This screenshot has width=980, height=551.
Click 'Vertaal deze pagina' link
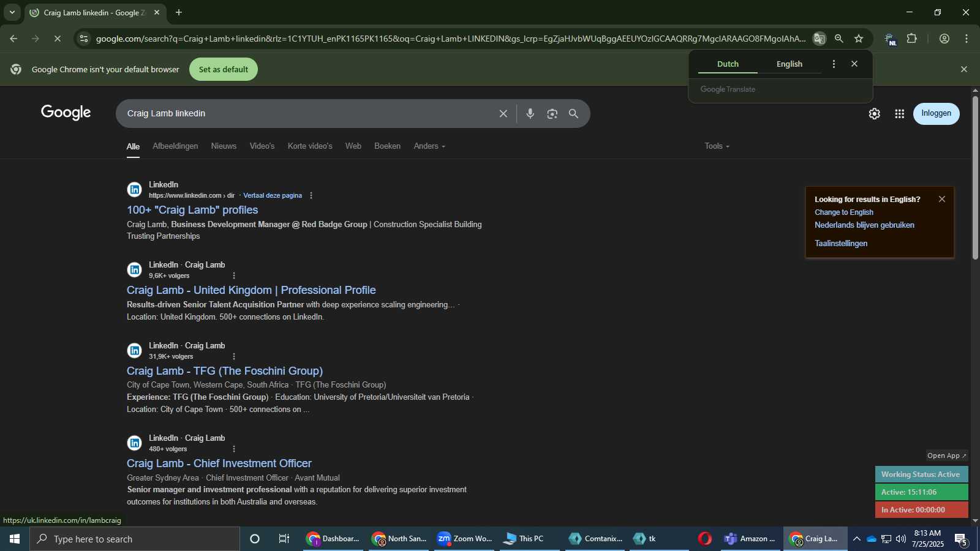(273, 195)
